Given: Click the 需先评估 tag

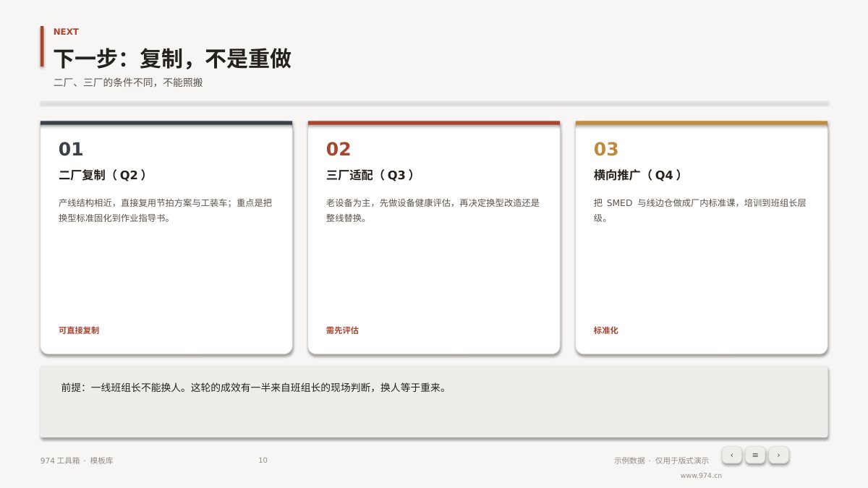Looking at the screenshot, I should point(342,330).
